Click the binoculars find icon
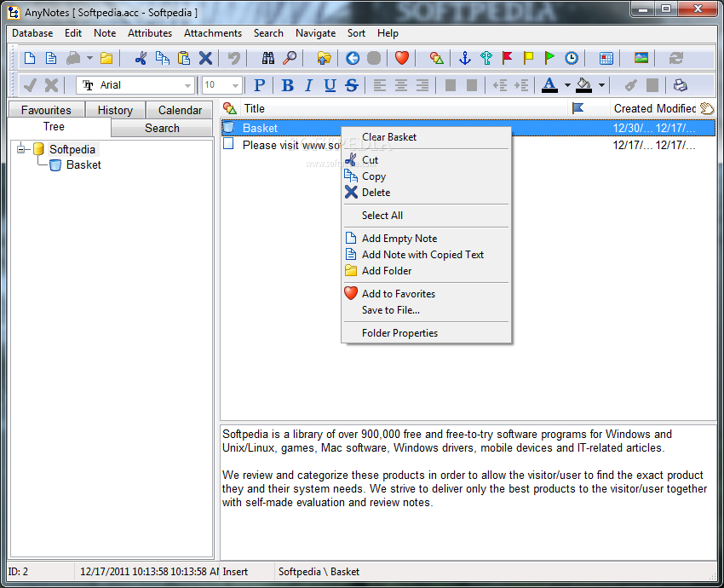This screenshot has width=724, height=588. [x=267, y=58]
